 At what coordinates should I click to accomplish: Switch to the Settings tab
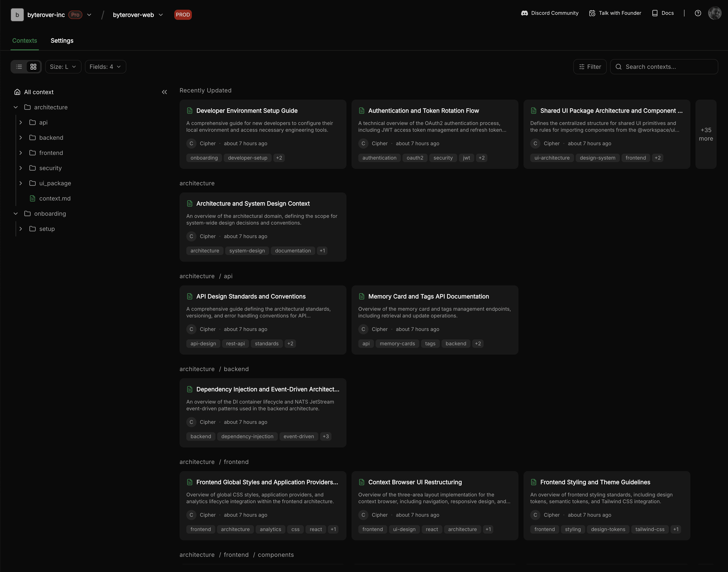[x=62, y=41]
